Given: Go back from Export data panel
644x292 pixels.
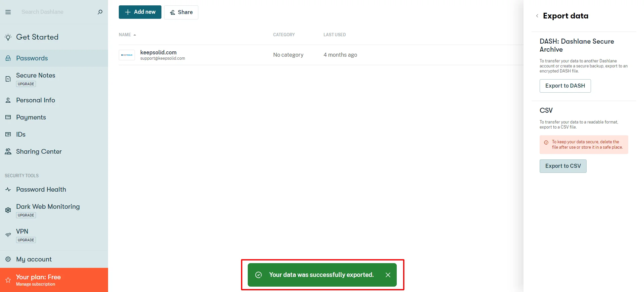Looking at the screenshot, I should (x=537, y=16).
